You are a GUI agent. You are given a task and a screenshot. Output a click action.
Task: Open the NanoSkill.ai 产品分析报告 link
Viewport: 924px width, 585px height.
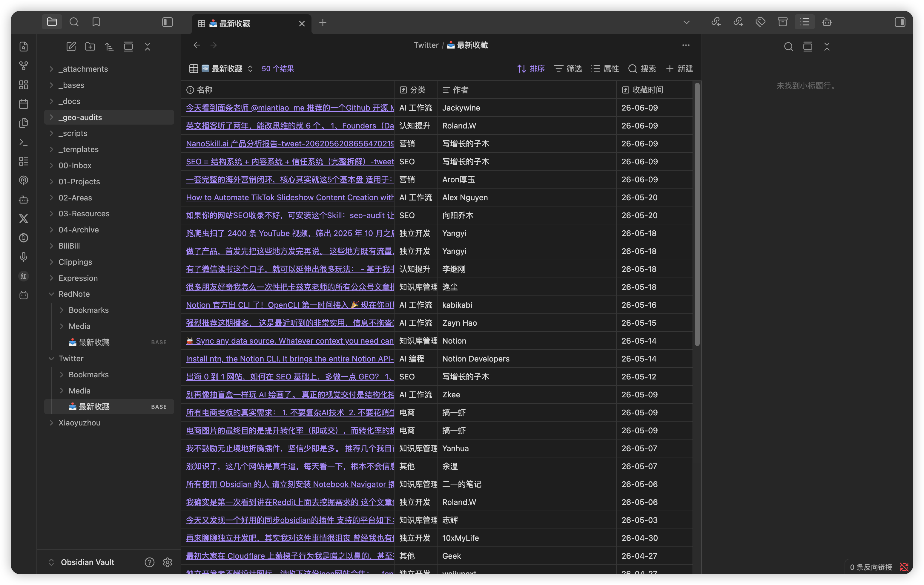tap(290, 144)
